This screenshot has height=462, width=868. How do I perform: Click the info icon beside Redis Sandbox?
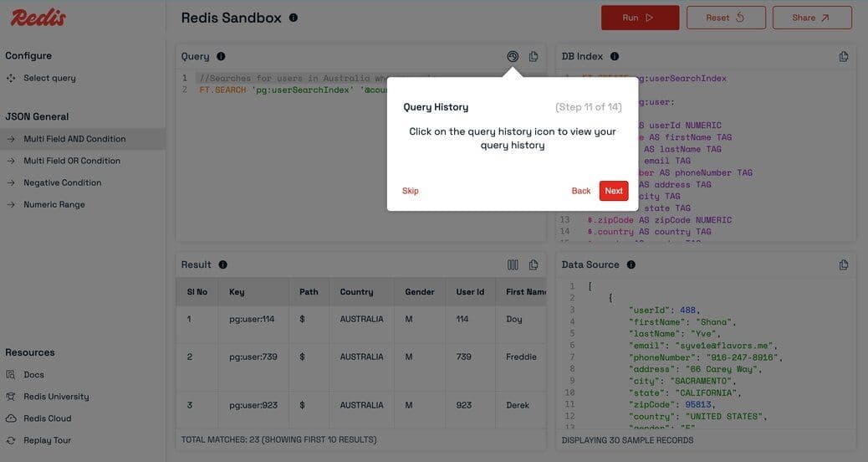293,18
